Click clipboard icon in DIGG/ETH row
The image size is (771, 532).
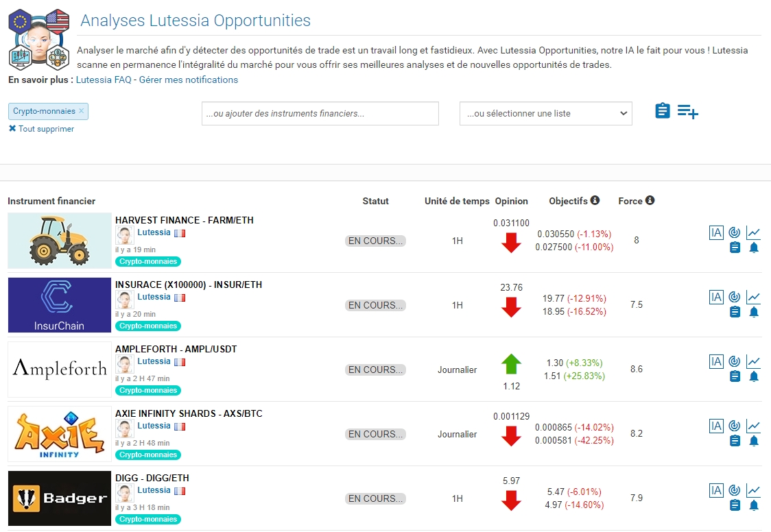tap(735, 505)
